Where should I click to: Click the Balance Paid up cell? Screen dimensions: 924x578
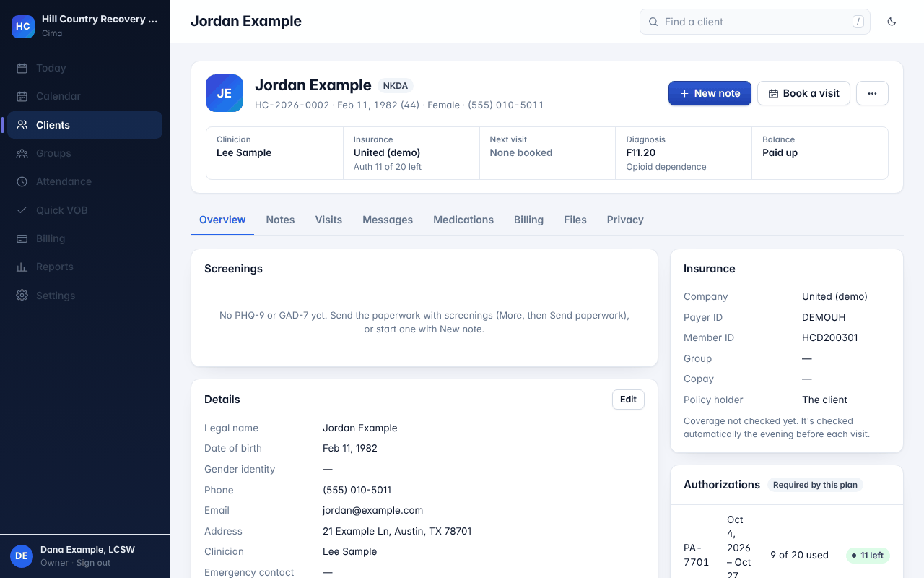[820, 153]
